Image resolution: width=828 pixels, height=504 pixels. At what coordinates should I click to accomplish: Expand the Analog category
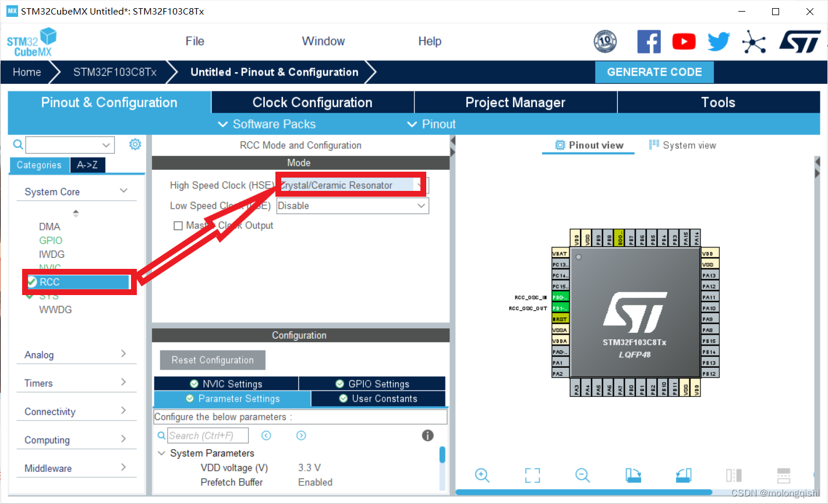123,354
